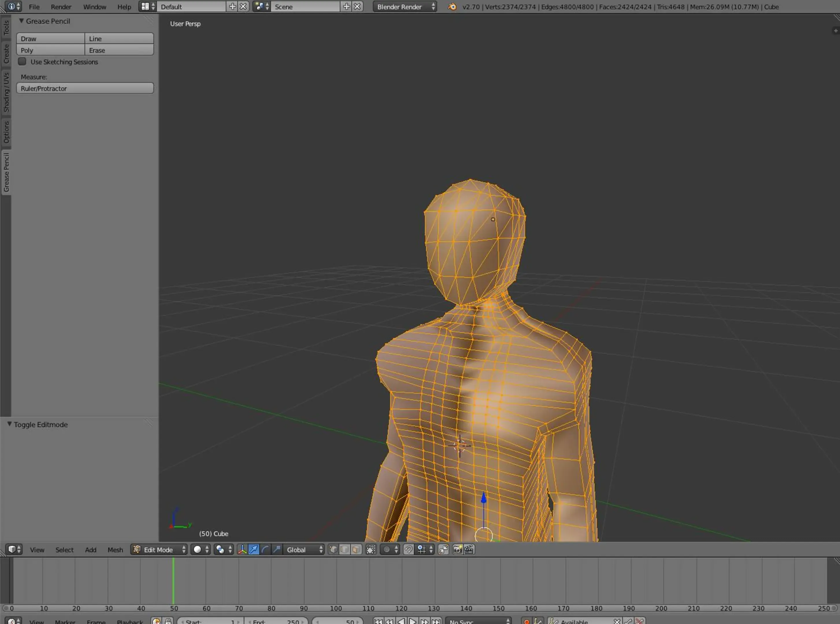Collapse the Grease Pencil panel

[22, 21]
